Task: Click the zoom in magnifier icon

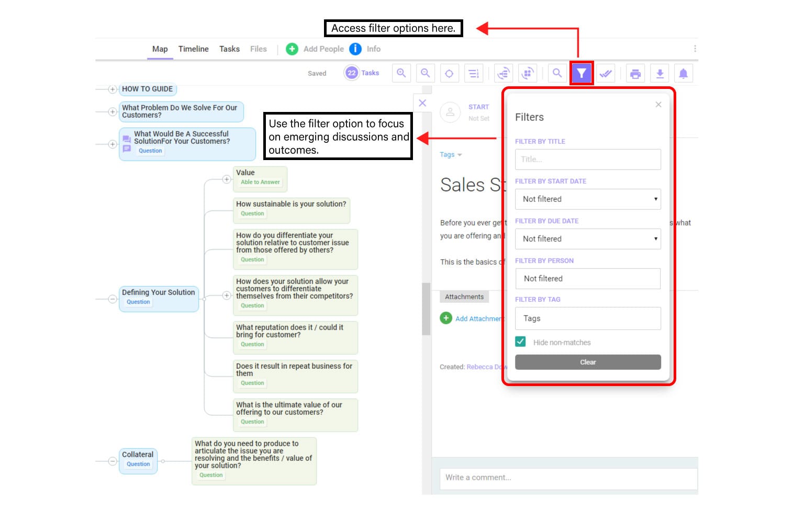Action: (x=401, y=73)
